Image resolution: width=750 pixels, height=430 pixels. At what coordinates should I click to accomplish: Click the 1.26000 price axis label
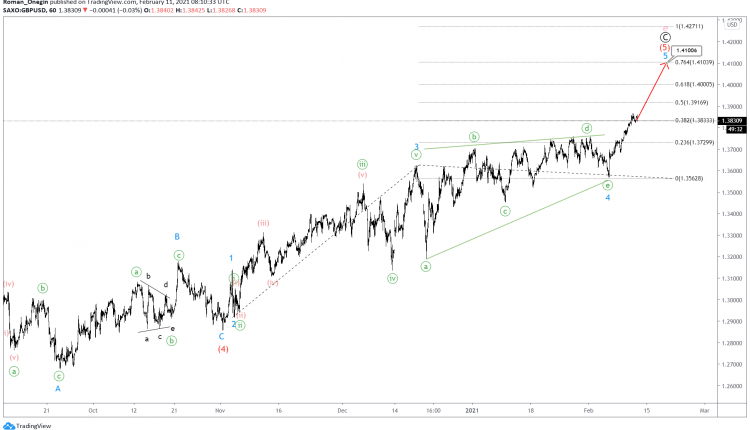(732, 386)
